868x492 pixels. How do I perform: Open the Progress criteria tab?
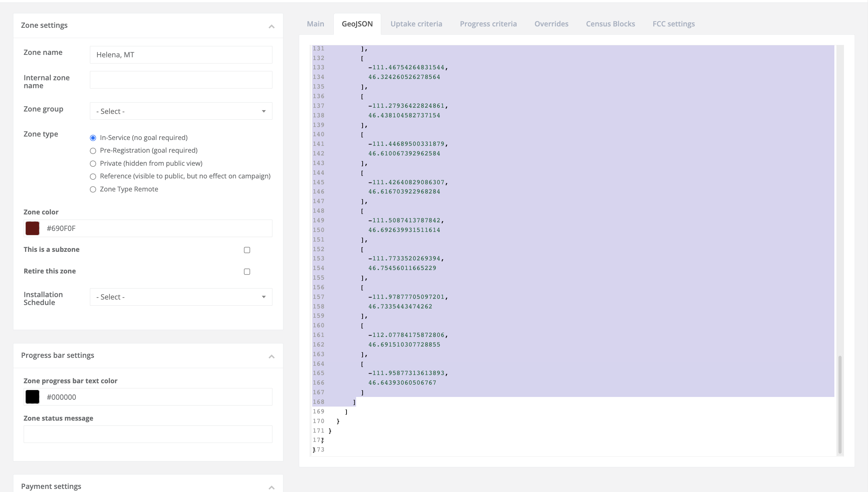(x=488, y=24)
